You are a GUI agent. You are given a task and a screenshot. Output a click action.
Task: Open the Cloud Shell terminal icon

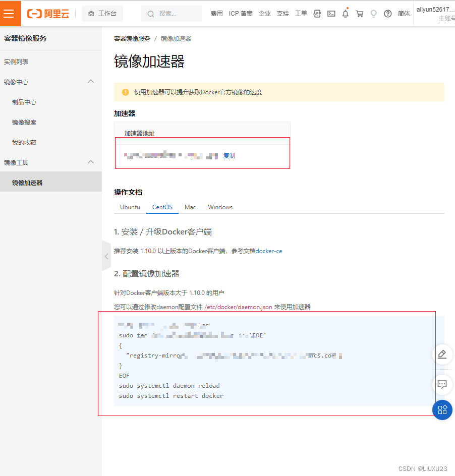331,14
